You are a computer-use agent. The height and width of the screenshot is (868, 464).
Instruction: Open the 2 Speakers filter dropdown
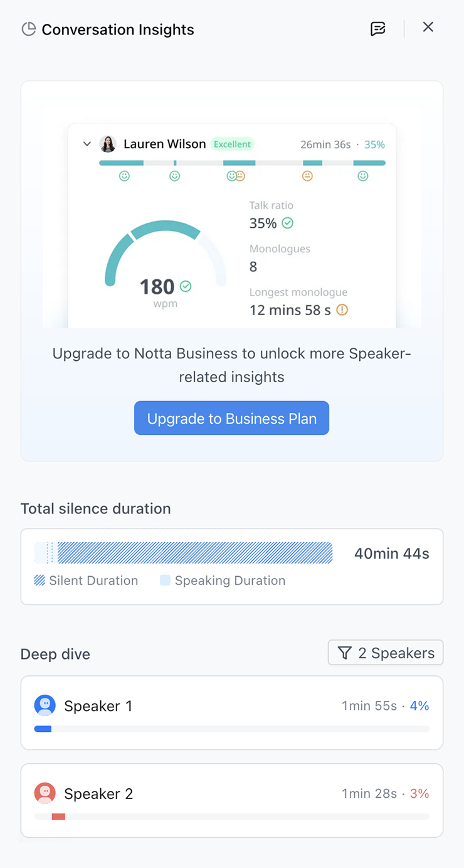tap(386, 653)
